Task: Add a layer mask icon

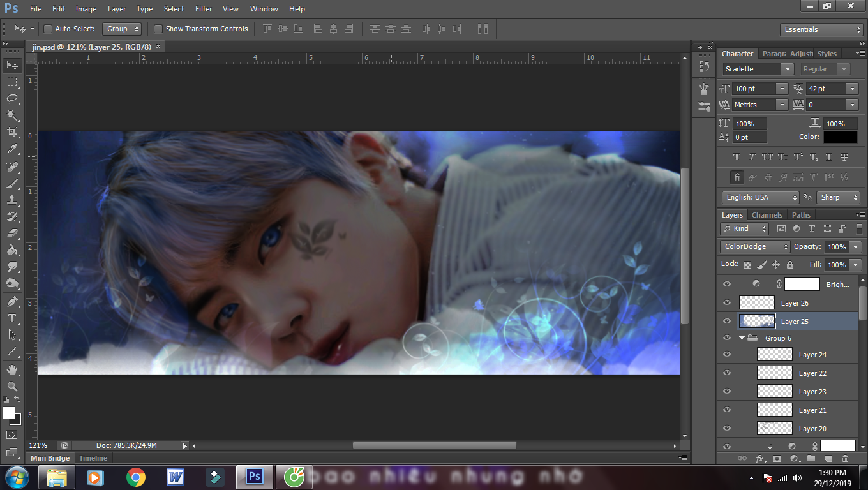Action: (777, 459)
